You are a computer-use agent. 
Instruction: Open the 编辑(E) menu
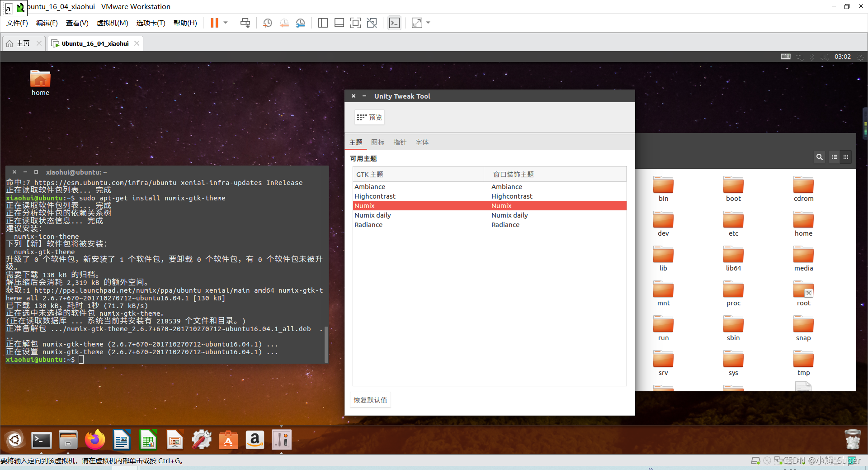(47, 23)
